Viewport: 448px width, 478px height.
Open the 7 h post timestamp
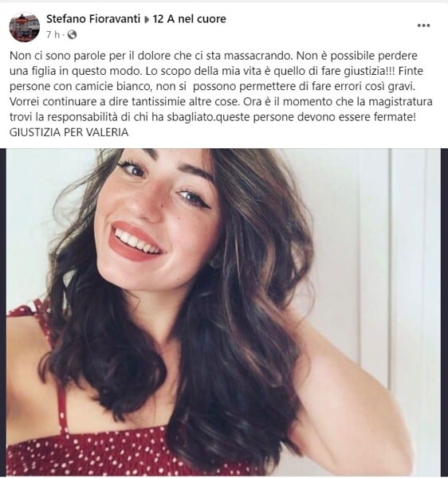[53, 35]
